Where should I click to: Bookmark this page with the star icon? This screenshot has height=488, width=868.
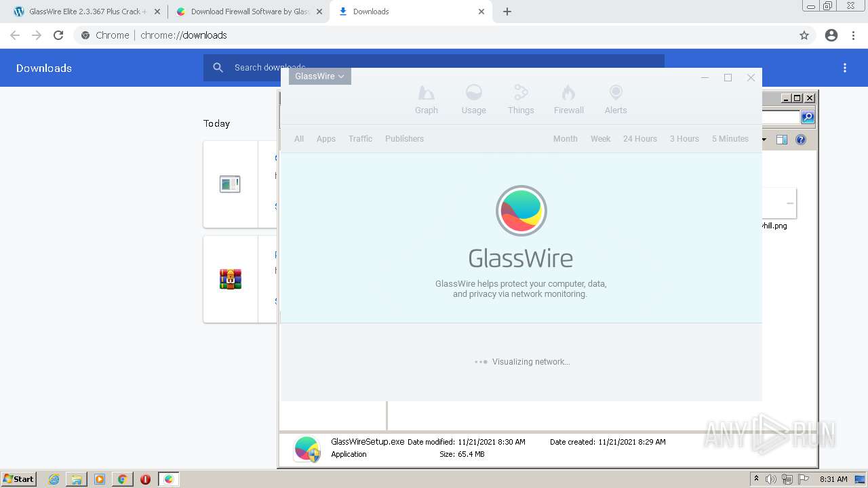pyautogui.click(x=804, y=35)
